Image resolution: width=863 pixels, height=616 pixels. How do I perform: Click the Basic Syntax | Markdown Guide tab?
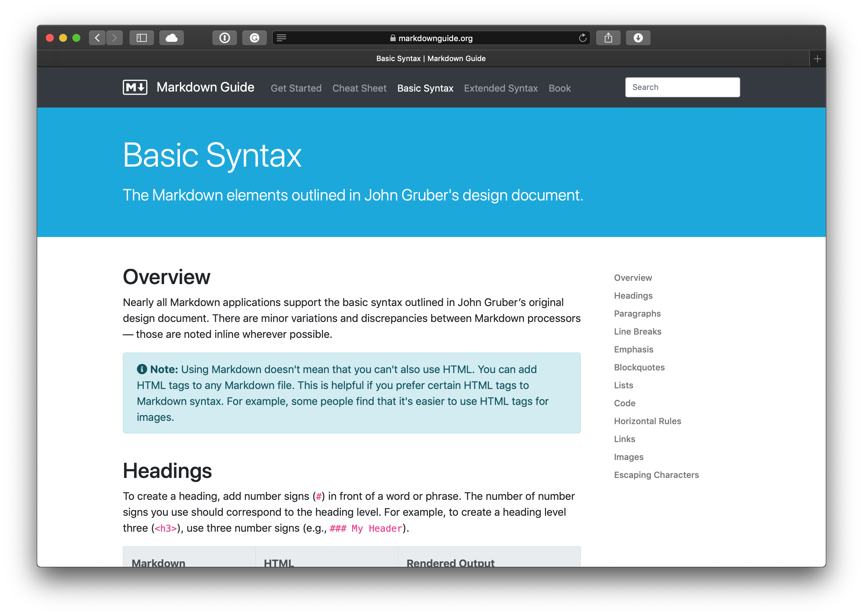coord(431,58)
